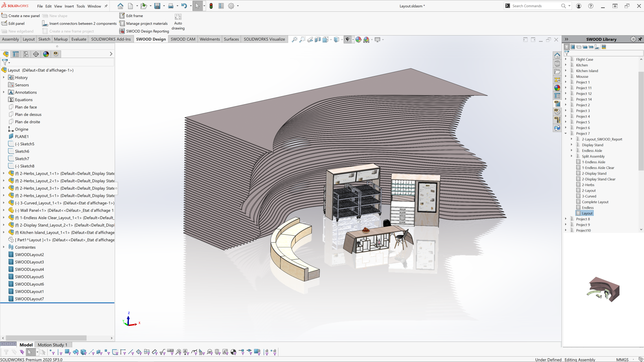Switch to the Motion Study 1 tab

pyautogui.click(x=52, y=345)
